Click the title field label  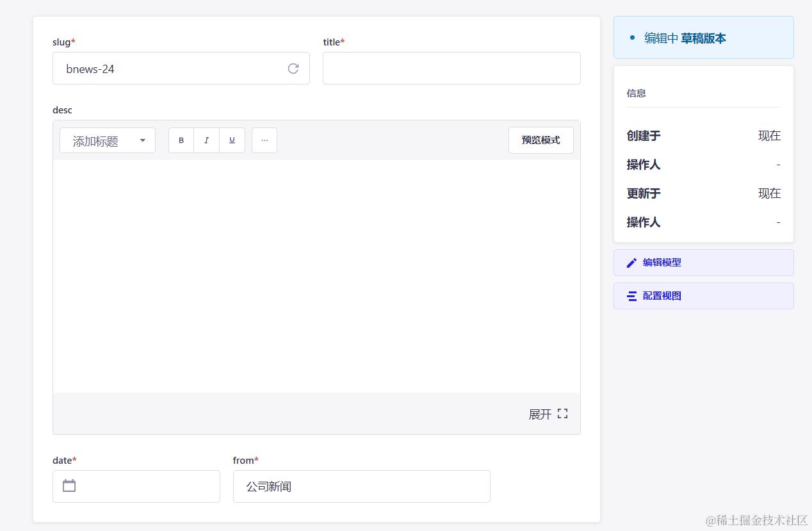point(334,42)
